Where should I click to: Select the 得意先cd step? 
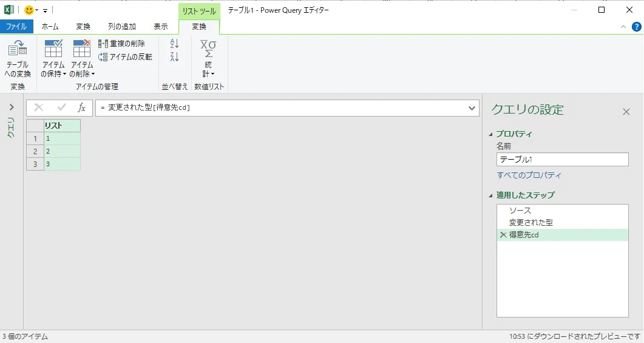[562, 235]
